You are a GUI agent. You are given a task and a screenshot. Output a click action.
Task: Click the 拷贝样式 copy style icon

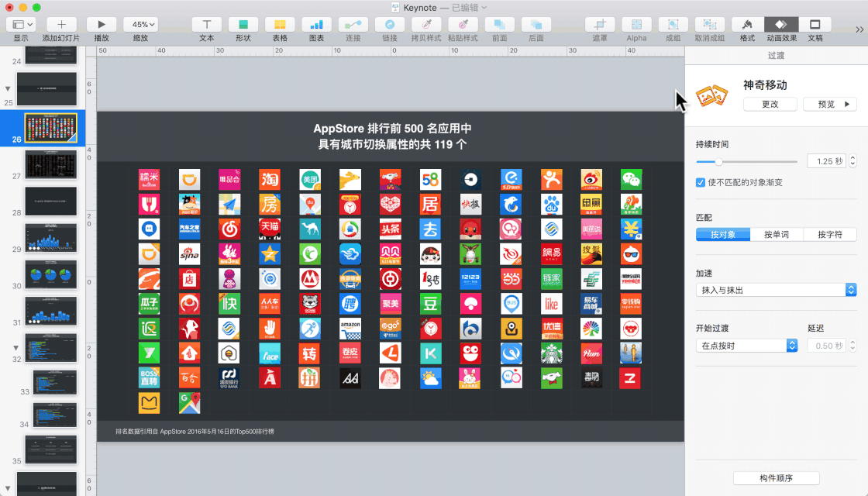point(426,24)
